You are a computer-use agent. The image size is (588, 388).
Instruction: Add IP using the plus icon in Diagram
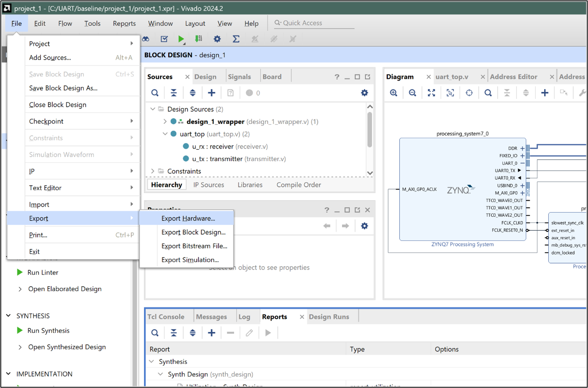(x=545, y=93)
